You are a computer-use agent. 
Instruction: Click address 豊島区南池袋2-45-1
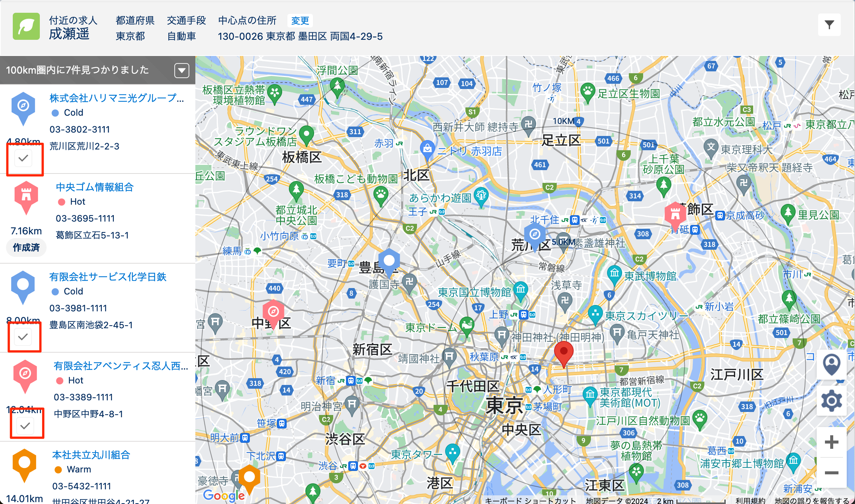pyautogui.click(x=91, y=325)
